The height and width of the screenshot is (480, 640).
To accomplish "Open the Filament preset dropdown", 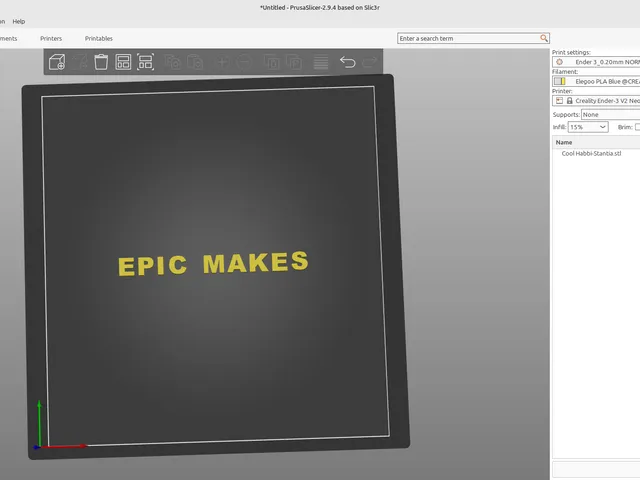I will pos(596,81).
